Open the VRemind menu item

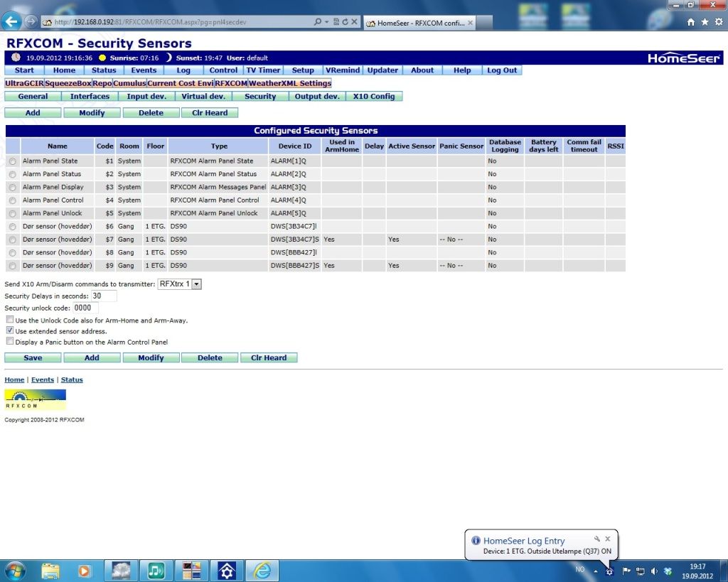coord(343,70)
